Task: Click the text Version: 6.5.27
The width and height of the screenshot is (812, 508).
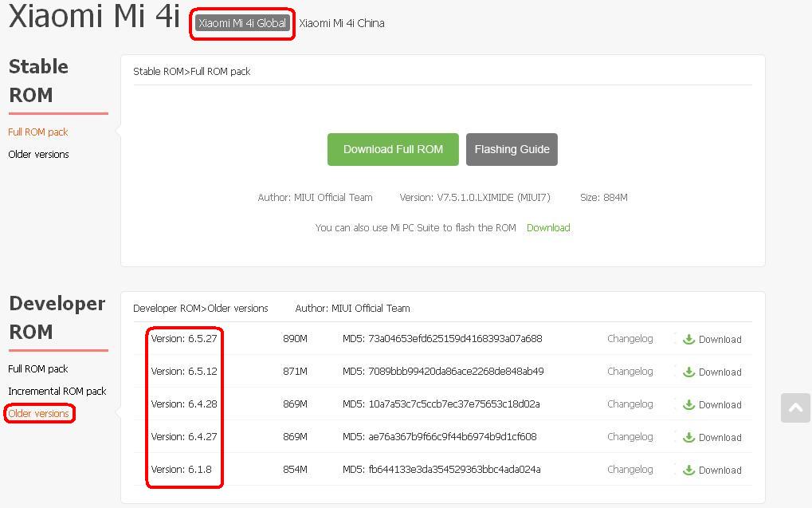Action: click(184, 338)
